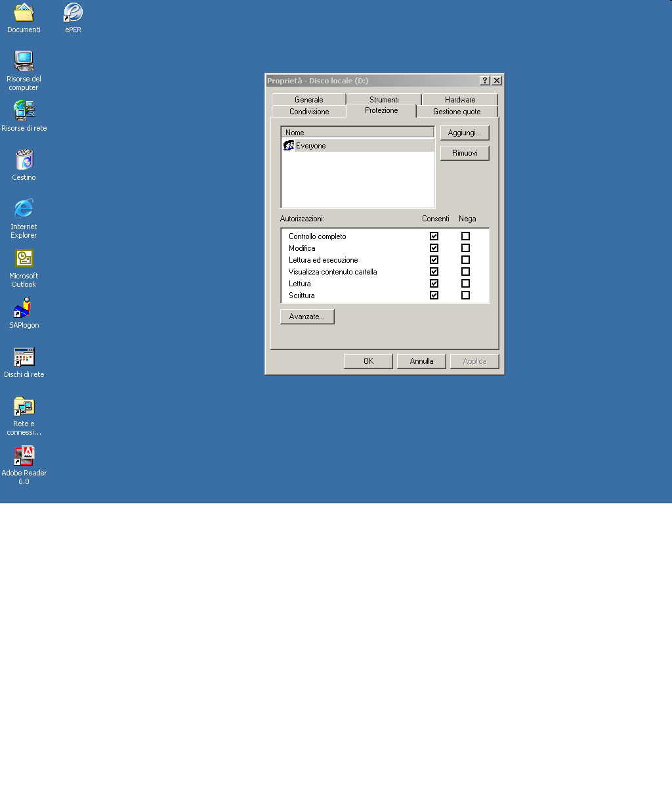Launch the SAPlogon desktop shortcut

click(24, 307)
